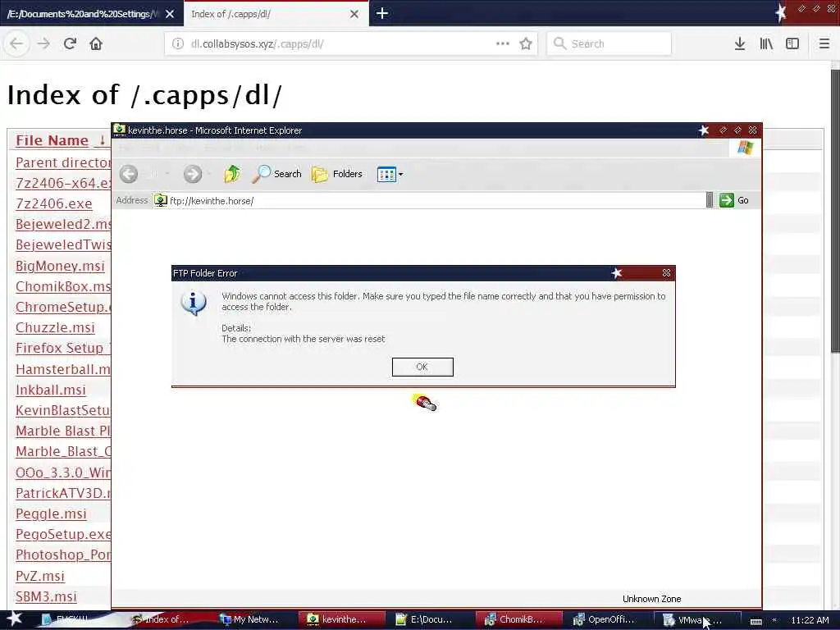This screenshot has width=840, height=630.
Task: Click the keyboard icon in system tray
Action: 756,620
